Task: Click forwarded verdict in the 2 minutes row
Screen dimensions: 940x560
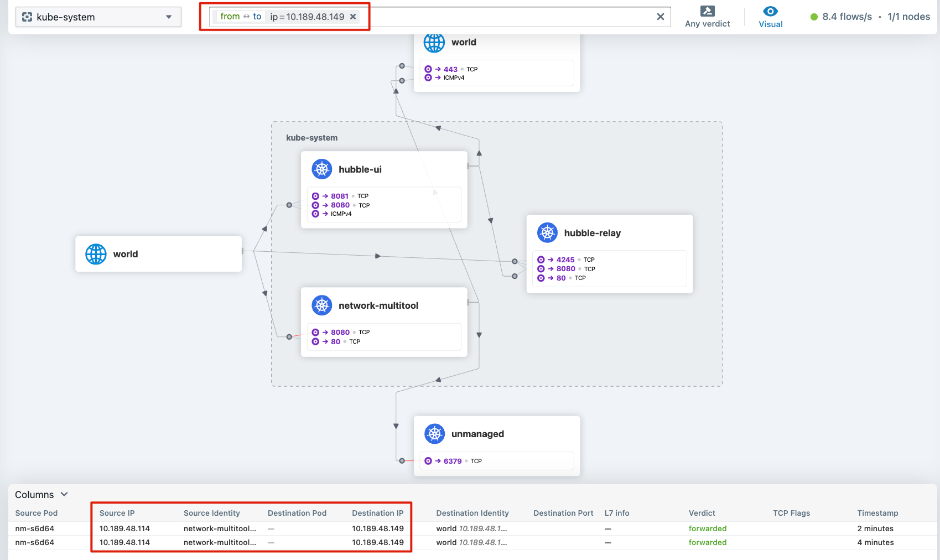Action: pyautogui.click(x=708, y=528)
